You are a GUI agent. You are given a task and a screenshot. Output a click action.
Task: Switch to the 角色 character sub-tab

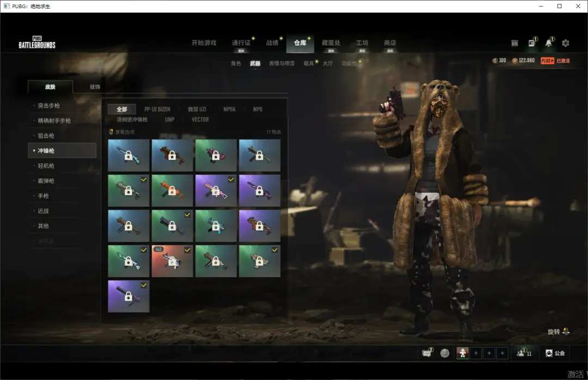click(x=236, y=63)
